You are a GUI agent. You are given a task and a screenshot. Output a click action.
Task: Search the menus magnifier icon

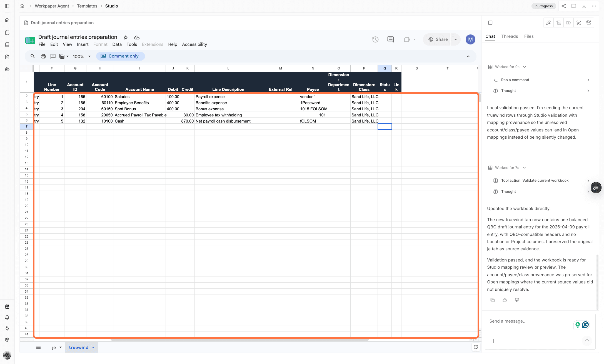click(33, 56)
